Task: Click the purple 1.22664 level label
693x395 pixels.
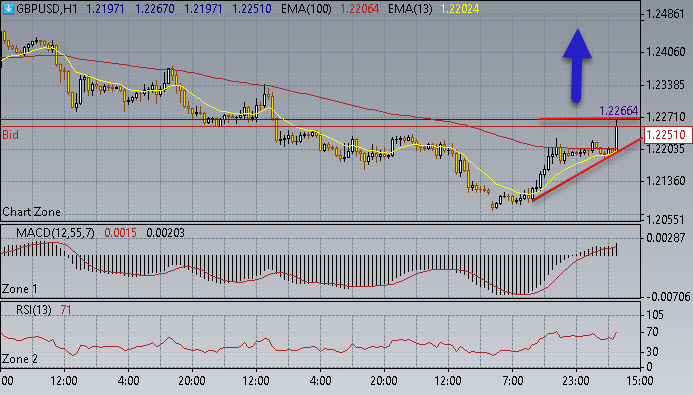Action: (x=618, y=110)
